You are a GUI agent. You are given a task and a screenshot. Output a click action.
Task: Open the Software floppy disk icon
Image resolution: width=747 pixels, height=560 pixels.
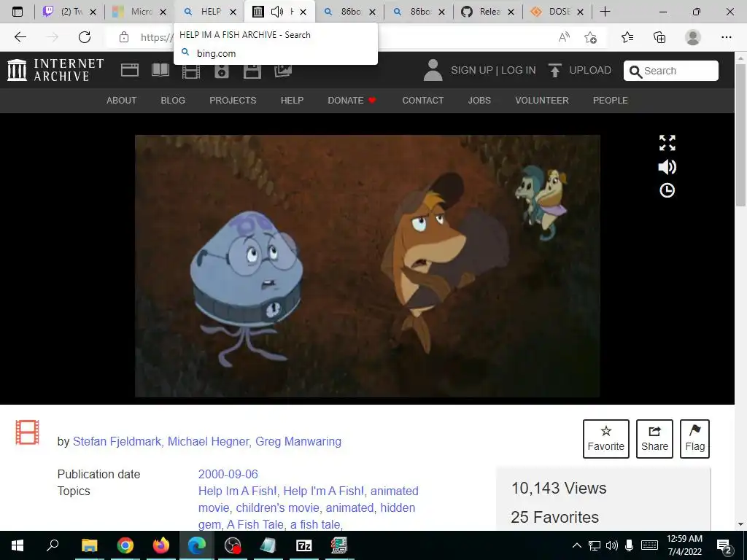point(252,71)
